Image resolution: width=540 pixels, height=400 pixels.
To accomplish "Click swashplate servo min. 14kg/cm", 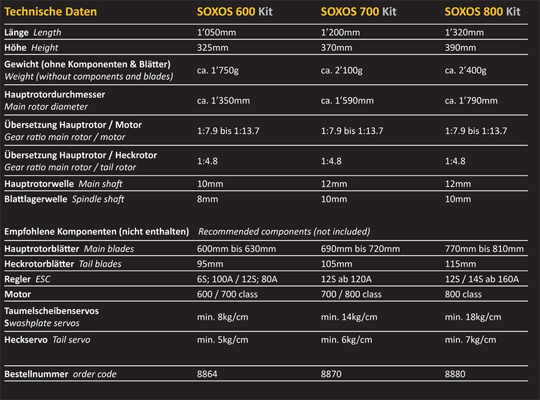I will point(349,317).
